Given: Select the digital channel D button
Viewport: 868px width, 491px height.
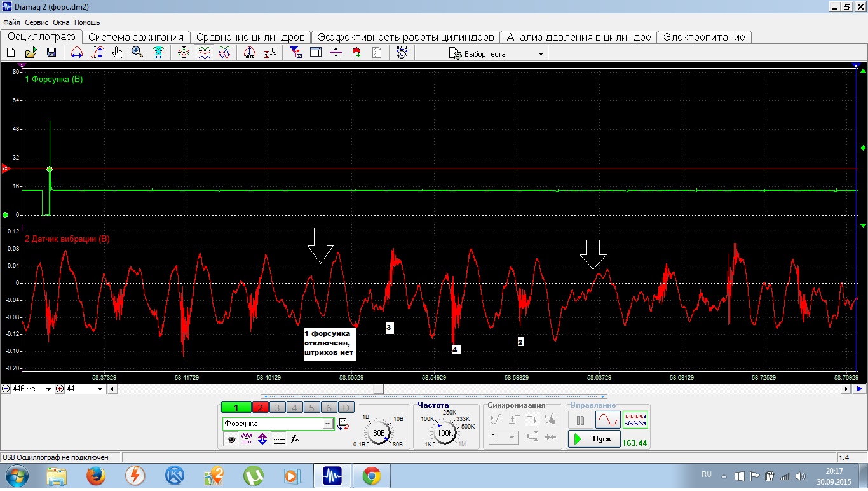Looking at the screenshot, I should (346, 408).
